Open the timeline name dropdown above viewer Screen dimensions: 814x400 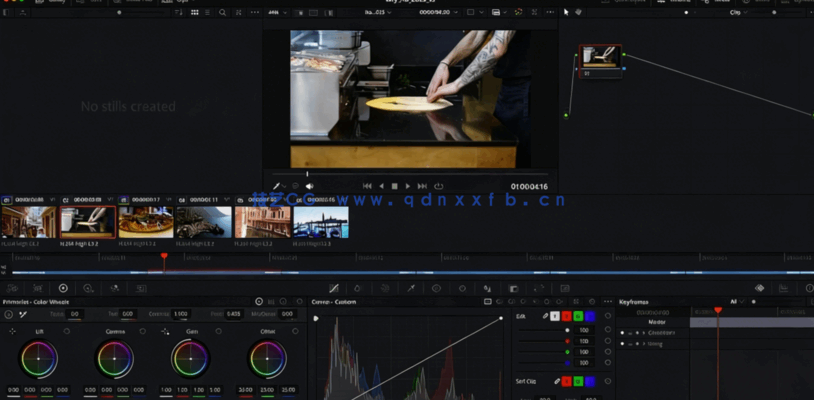click(x=378, y=12)
